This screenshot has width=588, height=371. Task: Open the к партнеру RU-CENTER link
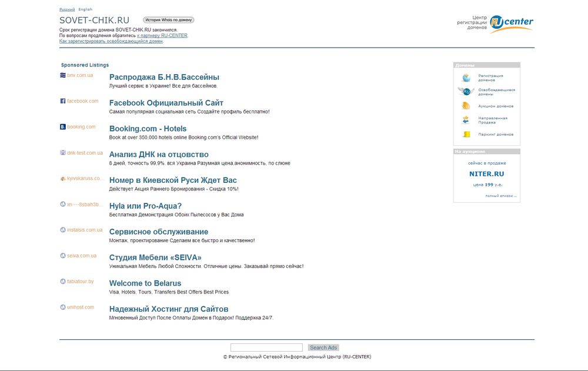click(x=162, y=36)
